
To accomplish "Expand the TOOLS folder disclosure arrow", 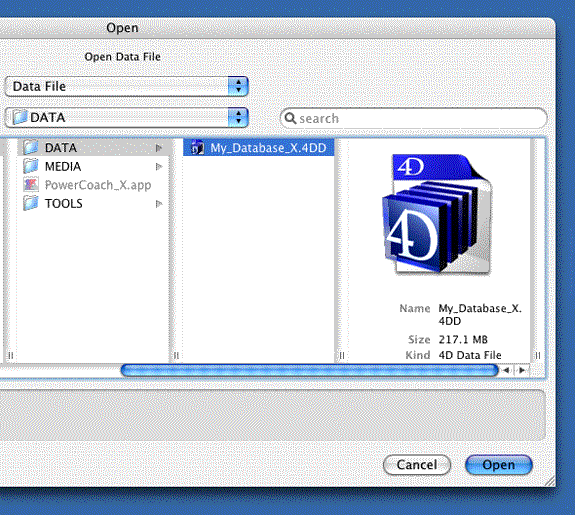I will click(x=159, y=204).
